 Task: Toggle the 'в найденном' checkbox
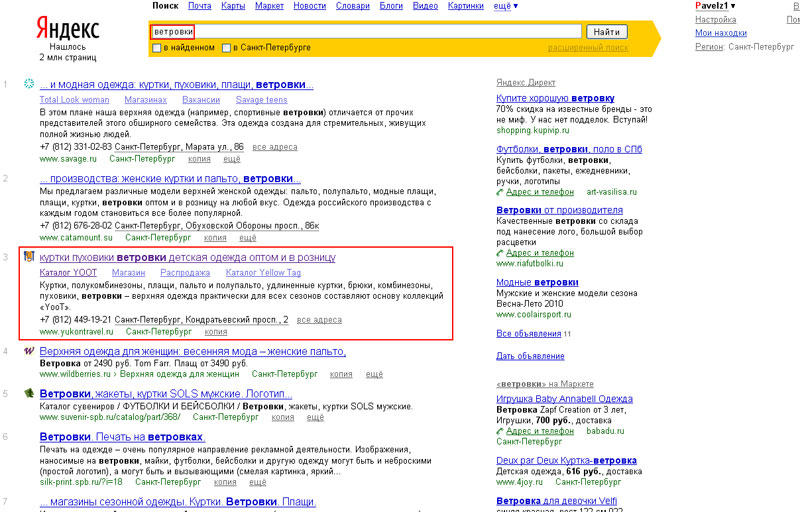tap(157, 48)
